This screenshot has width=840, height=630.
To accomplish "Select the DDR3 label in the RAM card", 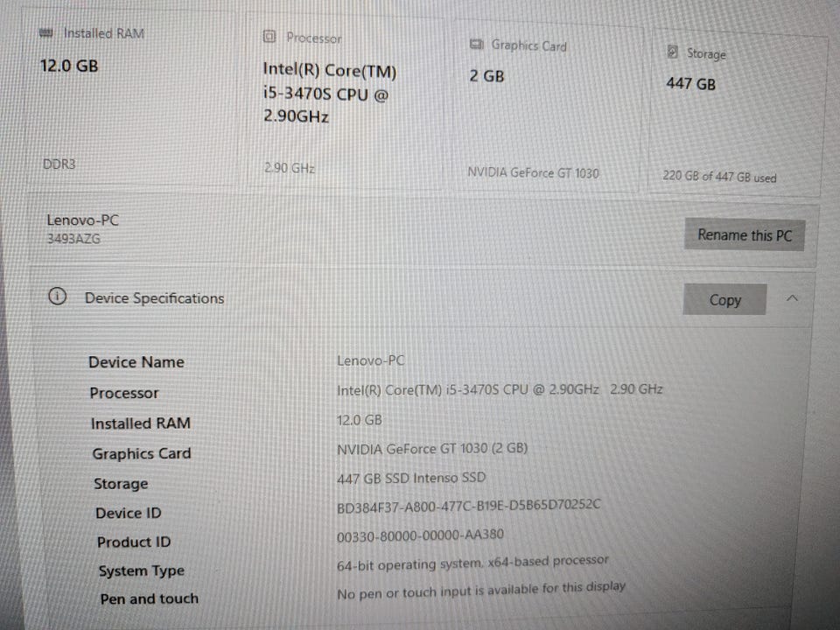I will (x=59, y=164).
